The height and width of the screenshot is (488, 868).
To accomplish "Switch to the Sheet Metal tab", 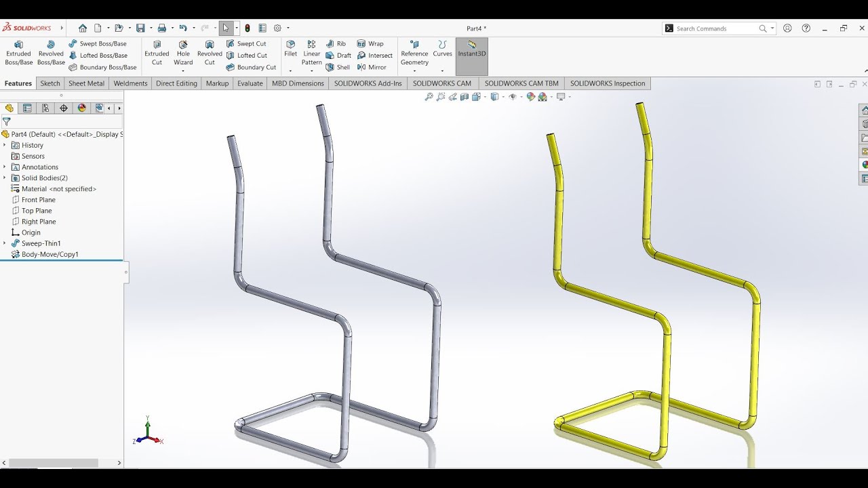I will point(86,83).
